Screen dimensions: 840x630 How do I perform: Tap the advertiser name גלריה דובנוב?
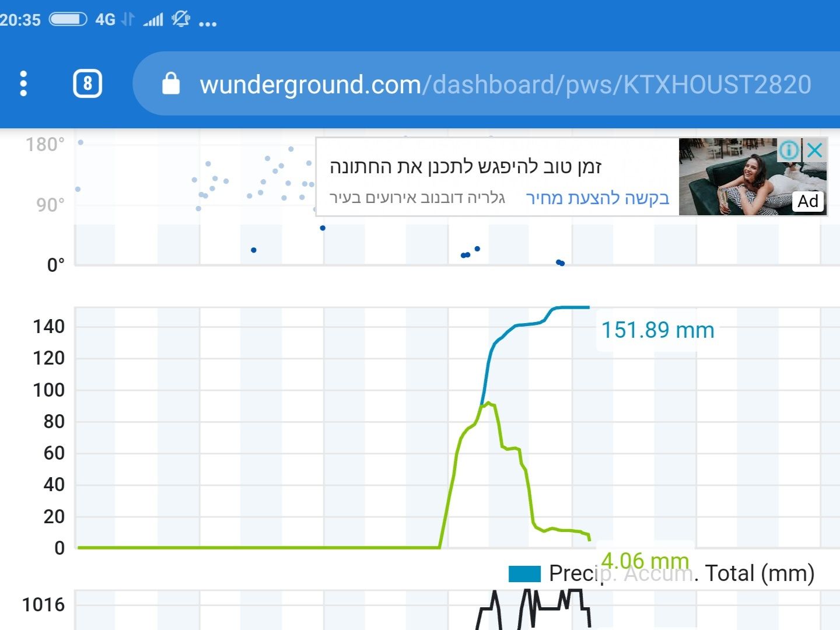coord(416,198)
